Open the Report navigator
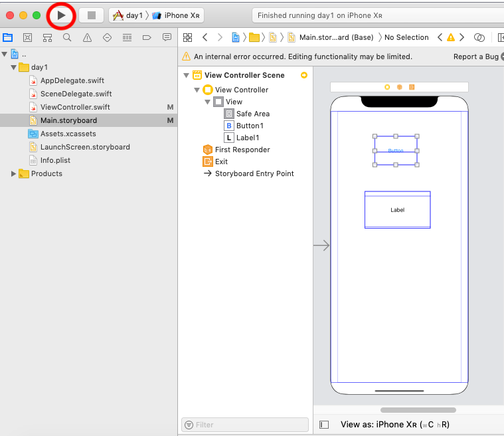 pyautogui.click(x=167, y=38)
